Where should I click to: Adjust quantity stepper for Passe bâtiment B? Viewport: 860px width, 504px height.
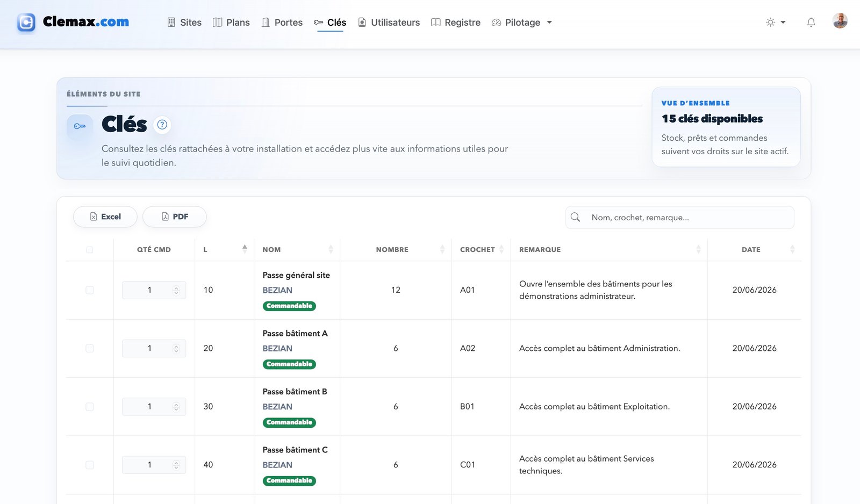click(x=176, y=407)
